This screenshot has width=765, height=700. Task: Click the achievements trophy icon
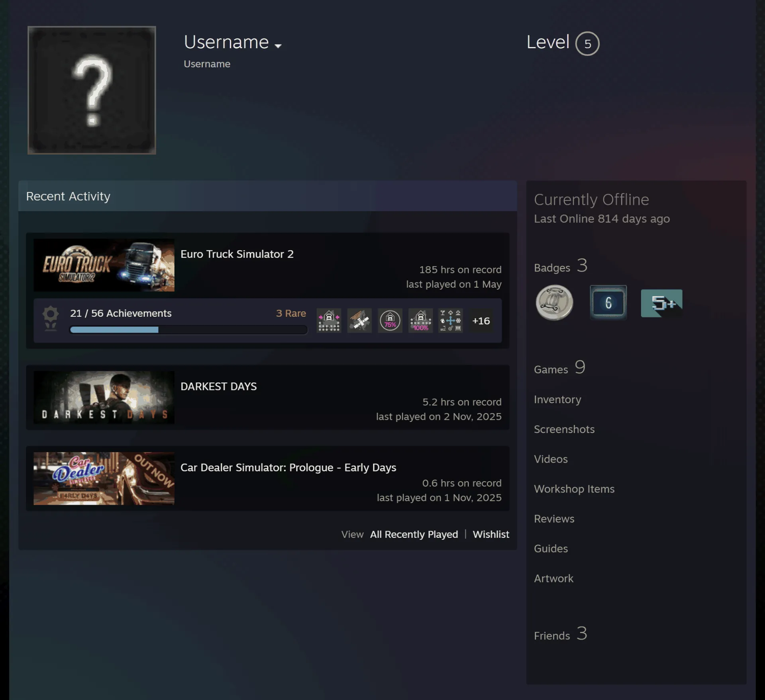[x=51, y=318]
